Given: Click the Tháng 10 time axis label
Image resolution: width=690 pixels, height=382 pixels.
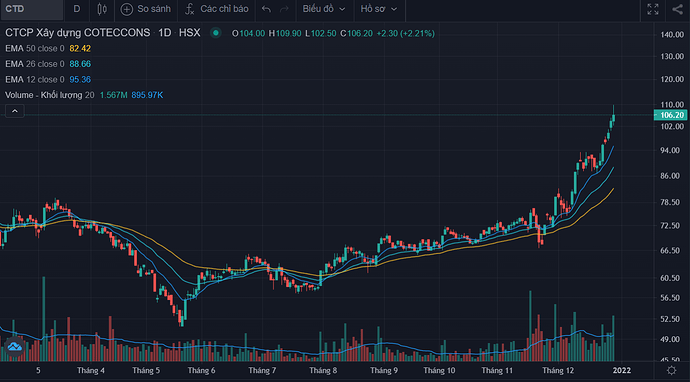Looking at the screenshot, I should tap(439, 370).
